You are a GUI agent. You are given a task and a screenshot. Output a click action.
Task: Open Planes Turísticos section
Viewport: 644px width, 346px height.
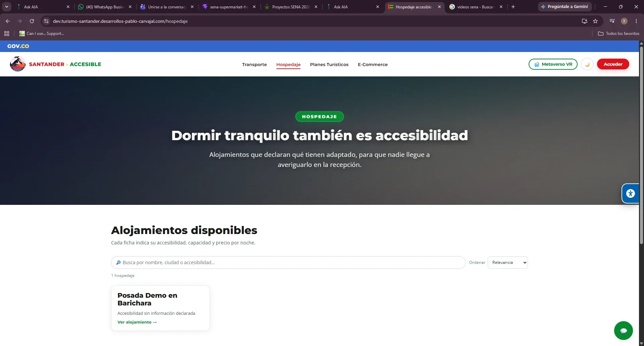(329, 64)
